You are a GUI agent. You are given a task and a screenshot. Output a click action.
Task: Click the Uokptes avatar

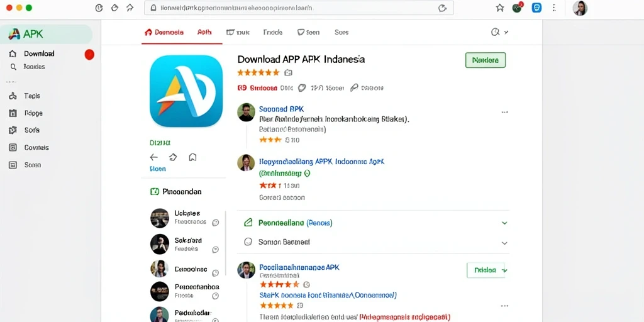pyautogui.click(x=159, y=218)
